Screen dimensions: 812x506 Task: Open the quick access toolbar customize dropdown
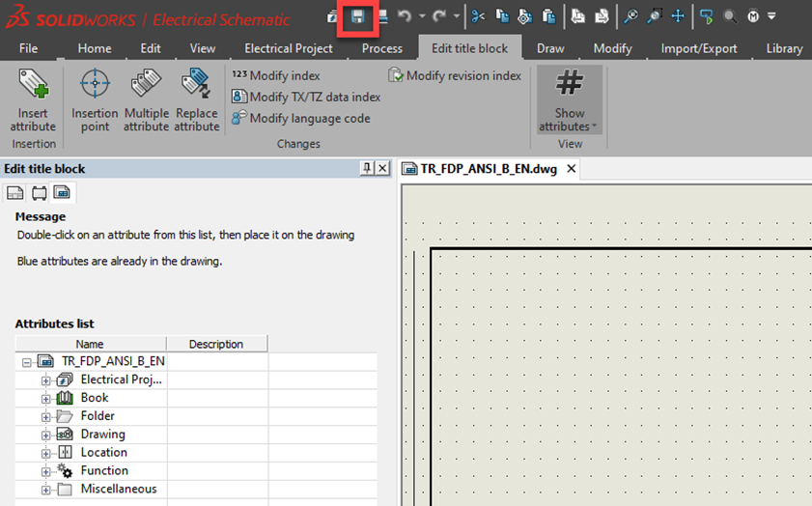tap(771, 16)
